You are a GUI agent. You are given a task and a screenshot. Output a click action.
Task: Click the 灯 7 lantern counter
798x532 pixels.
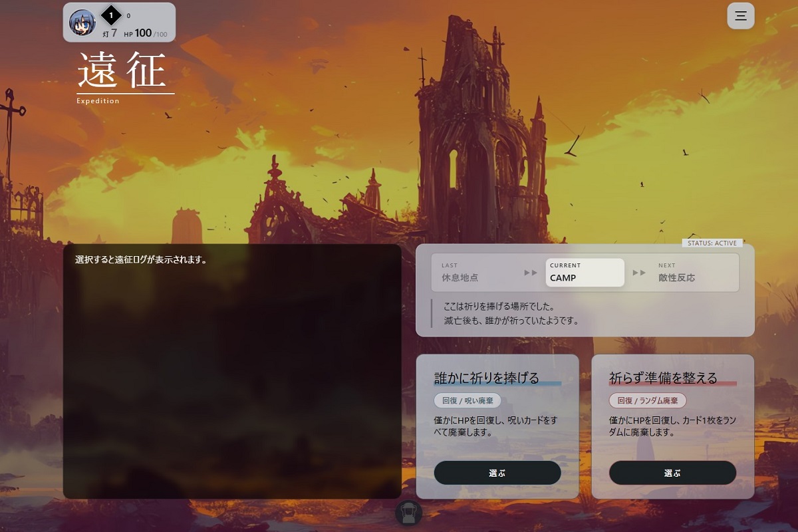110,33
